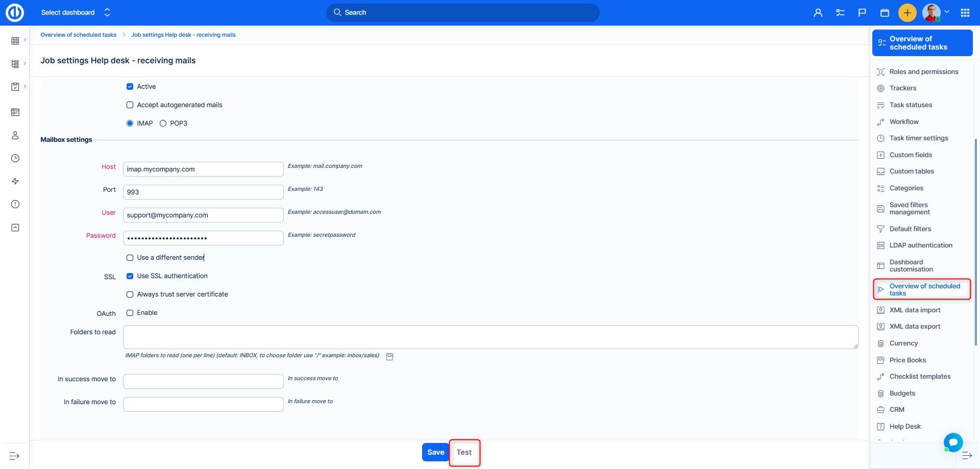Screen dimensions: 980x469
Task: Open the chat support bubble
Action: [x=953, y=442]
